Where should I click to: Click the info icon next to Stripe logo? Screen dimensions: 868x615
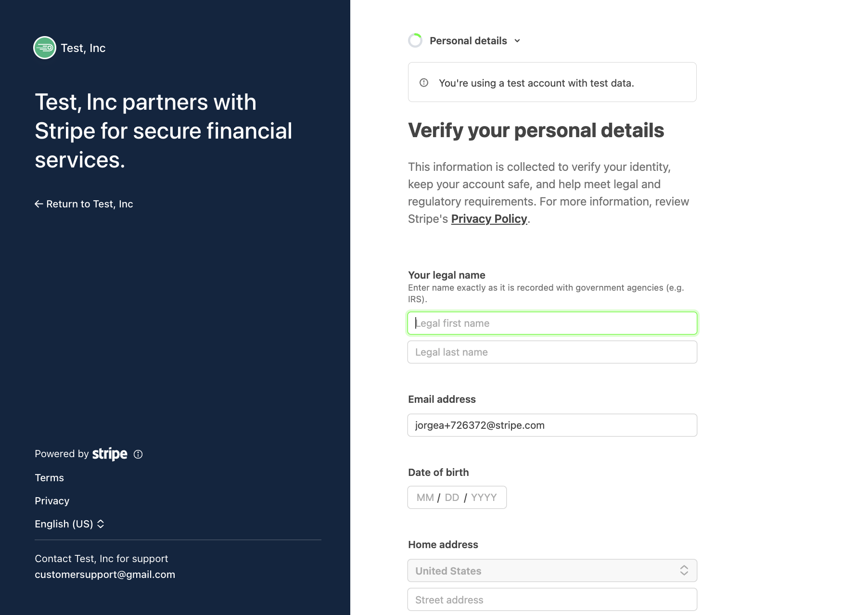tap(138, 454)
